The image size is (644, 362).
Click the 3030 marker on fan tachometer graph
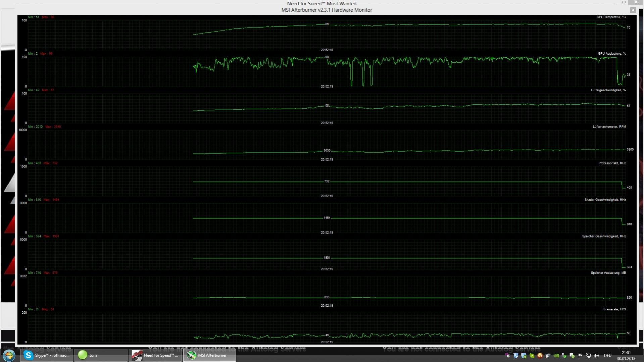[327, 151]
